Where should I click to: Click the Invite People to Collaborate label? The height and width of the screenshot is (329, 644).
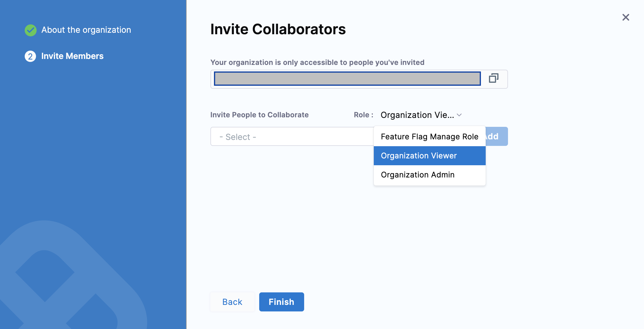tap(259, 115)
